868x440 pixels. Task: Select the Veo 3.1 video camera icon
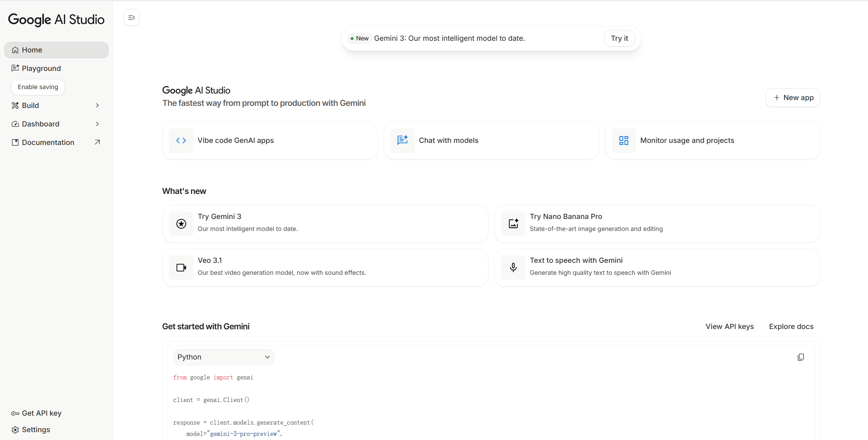[181, 267]
